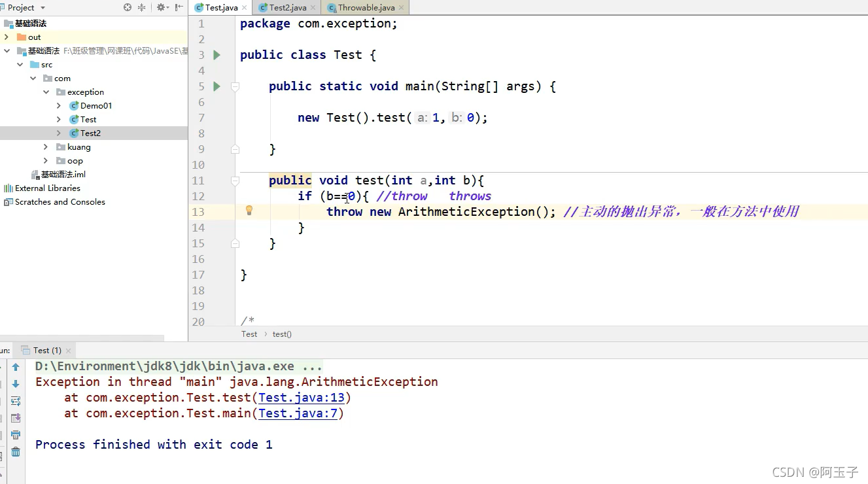Click 'package com.exception;' on line 1
868x484 pixels.
(x=319, y=24)
